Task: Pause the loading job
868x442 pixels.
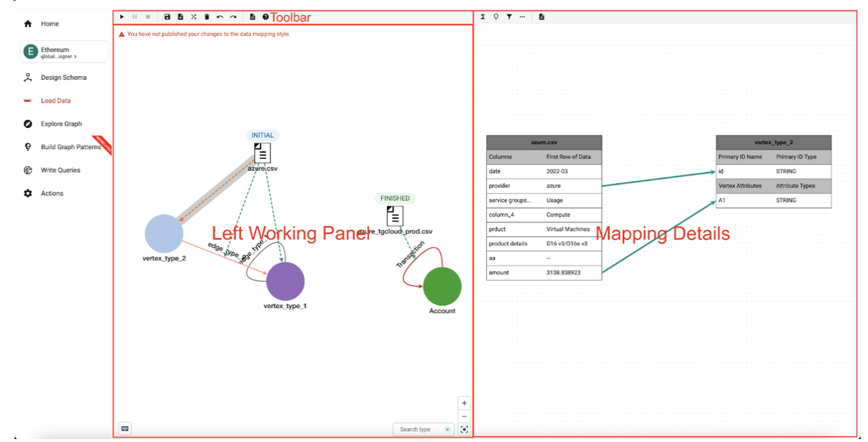Action: (x=135, y=16)
